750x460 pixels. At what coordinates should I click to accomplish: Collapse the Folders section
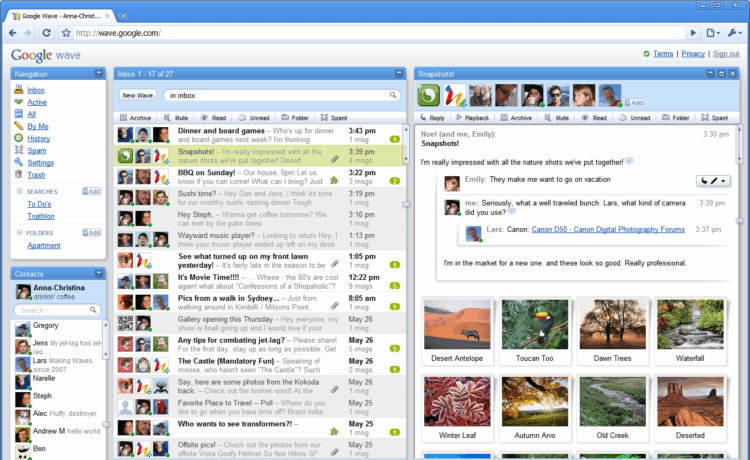pos(20,232)
